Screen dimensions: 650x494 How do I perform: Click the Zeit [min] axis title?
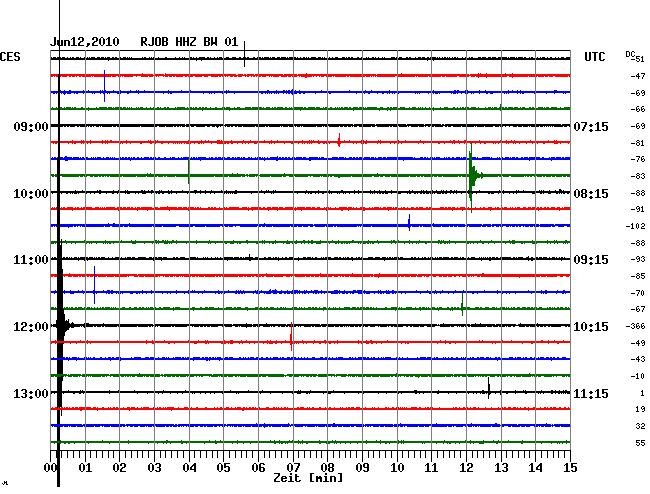pos(308,478)
